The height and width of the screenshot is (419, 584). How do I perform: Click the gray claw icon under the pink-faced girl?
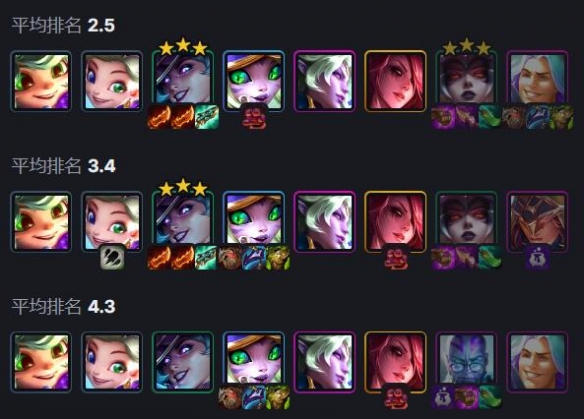pyautogui.click(x=112, y=257)
